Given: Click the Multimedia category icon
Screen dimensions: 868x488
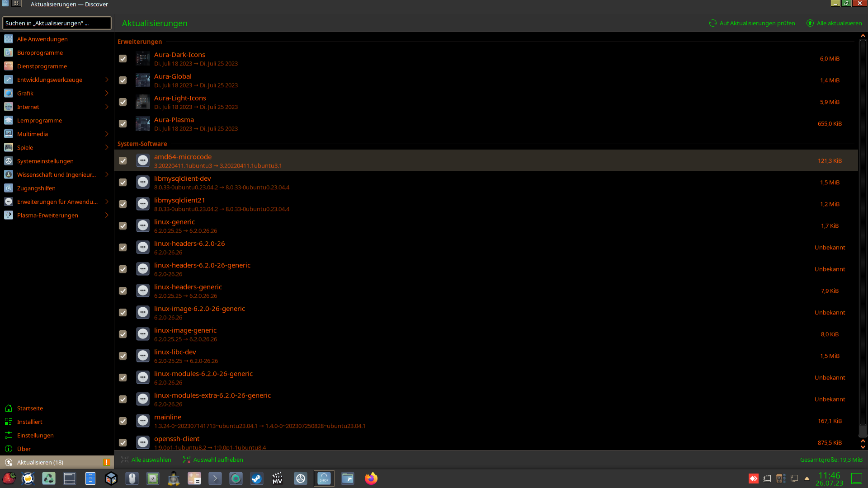Looking at the screenshot, I should click(9, 134).
